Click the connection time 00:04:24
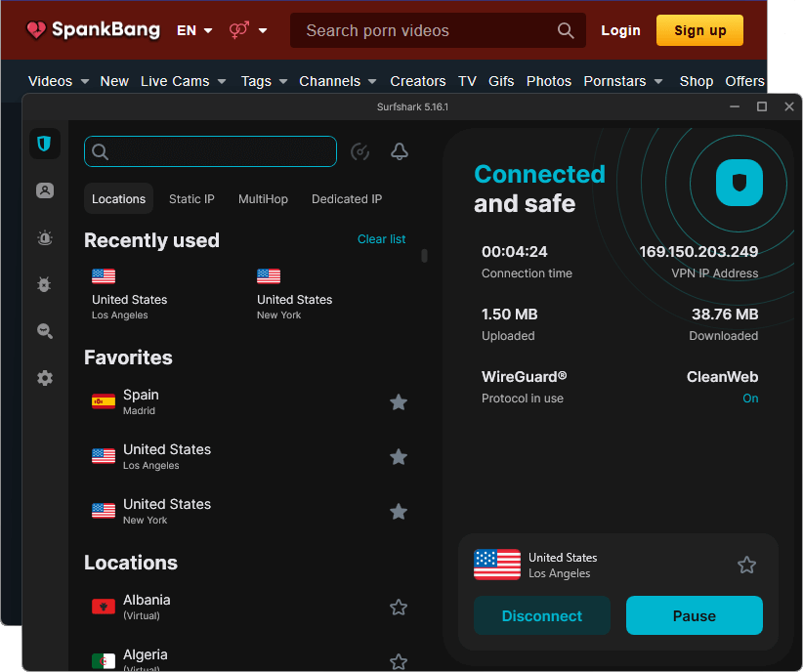 [514, 251]
